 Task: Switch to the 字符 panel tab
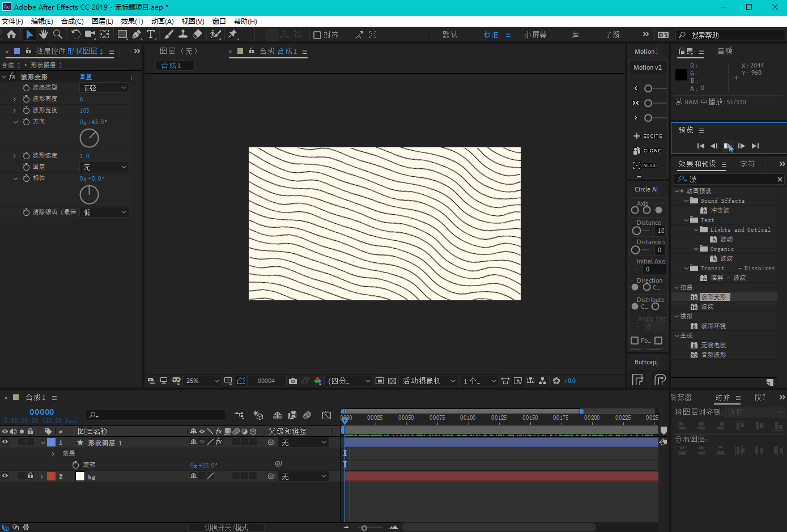(747, 164)
